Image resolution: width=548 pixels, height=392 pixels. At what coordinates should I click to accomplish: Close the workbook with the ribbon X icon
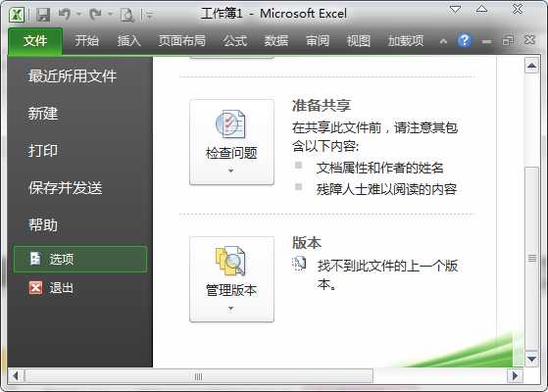pos(529,40)
